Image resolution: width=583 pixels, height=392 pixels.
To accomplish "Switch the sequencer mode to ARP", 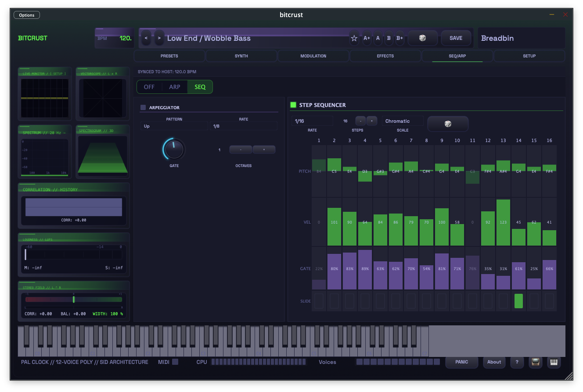I will pos(174,87).
